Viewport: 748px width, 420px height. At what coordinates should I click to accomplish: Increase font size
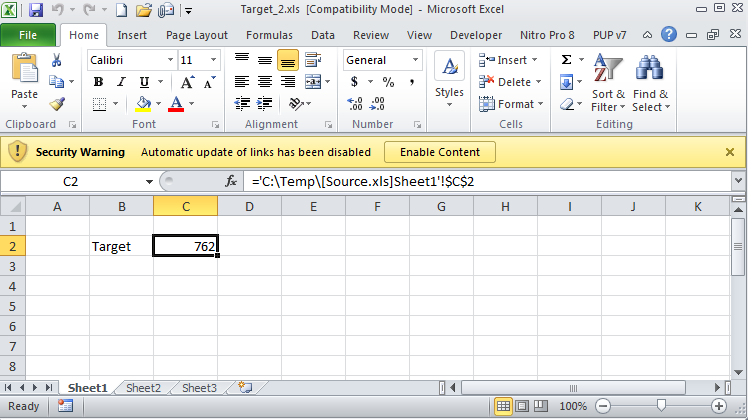pyautogui.click(x=187, y=82)
